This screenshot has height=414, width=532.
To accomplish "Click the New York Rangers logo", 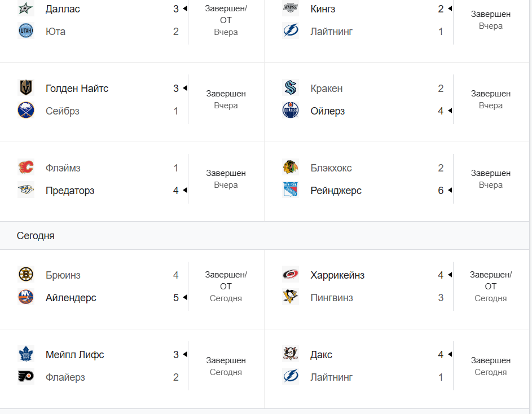I will pos(291,190).
